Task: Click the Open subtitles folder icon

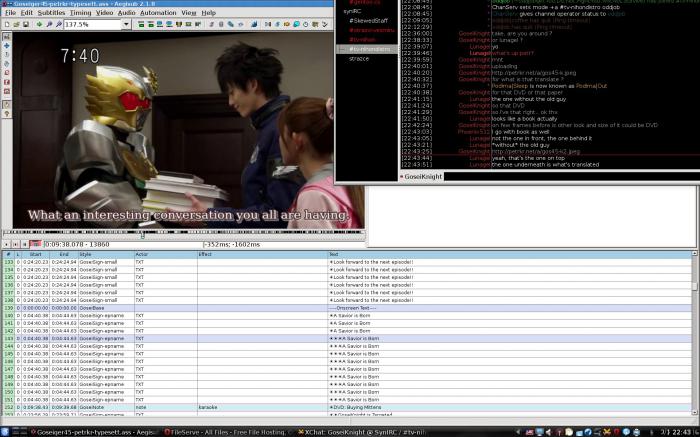Action: [16, 24]
